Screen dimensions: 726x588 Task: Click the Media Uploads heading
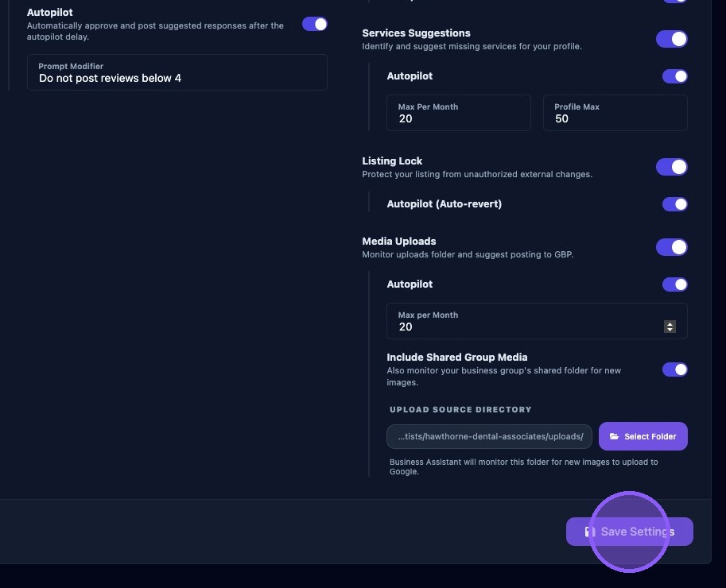pyautogui.click(x=399, y=242)
